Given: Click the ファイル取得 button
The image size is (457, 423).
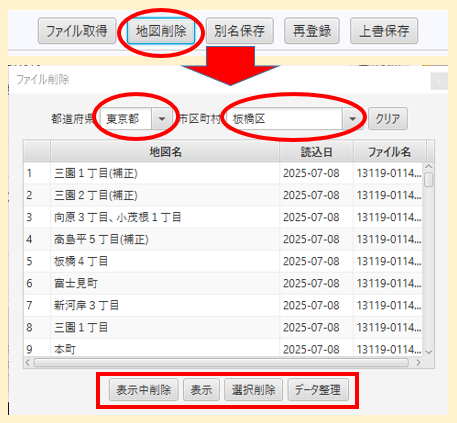Looking at the screenshot, I should [77, 31].
